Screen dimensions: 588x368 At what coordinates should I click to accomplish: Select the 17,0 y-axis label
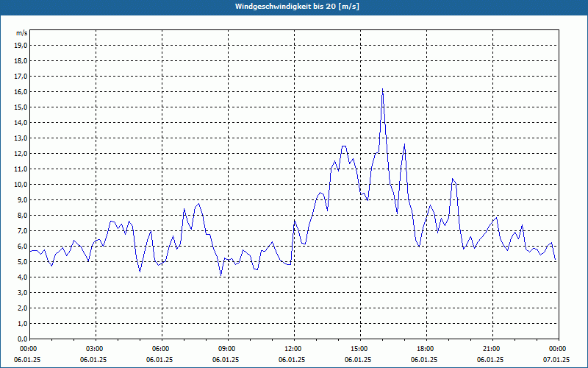pos(21,77)
